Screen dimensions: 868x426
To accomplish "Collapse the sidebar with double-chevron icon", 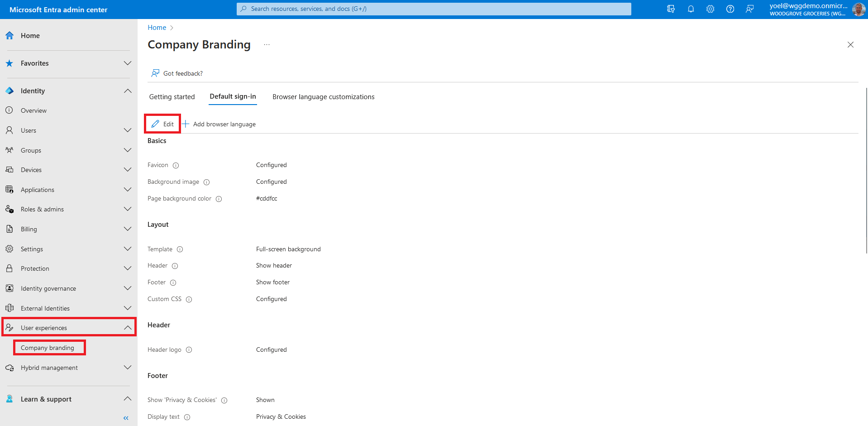I will coord(126,418).
